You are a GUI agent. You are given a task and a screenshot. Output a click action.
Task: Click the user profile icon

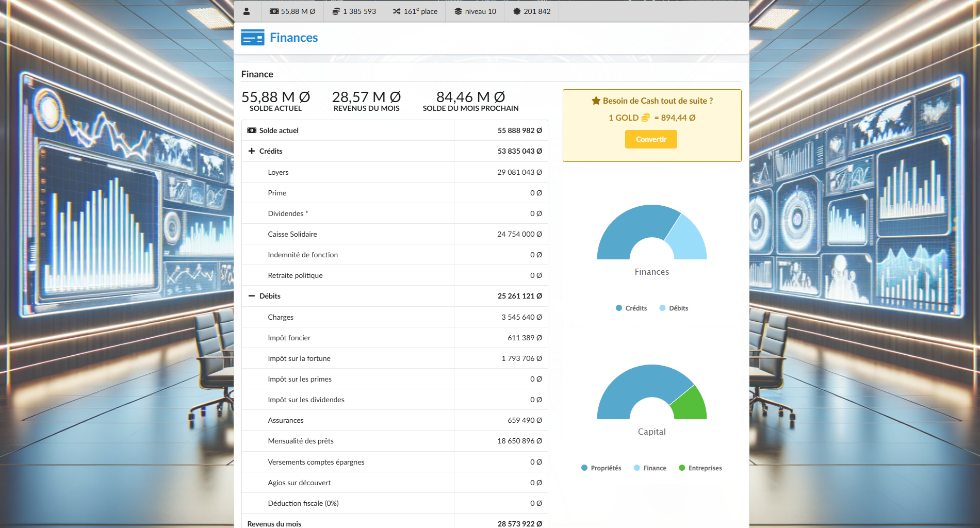point(247,11)
